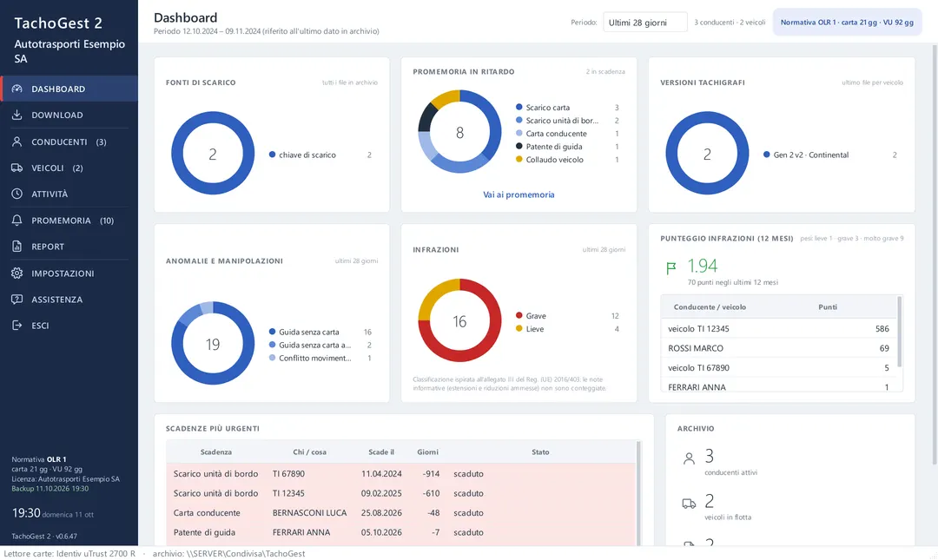Viewport: 938px width, 560px height.
Task: Click the Versioni tachigrafi donut chart
Action: point(707,153)
